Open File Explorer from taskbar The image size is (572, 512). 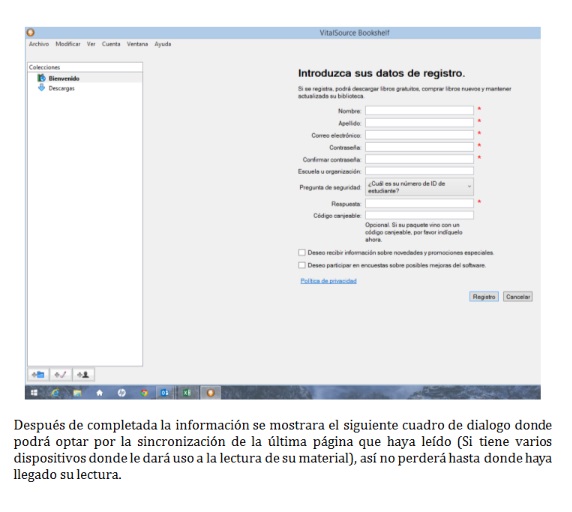pyautogui.click(x=77, y=393)
